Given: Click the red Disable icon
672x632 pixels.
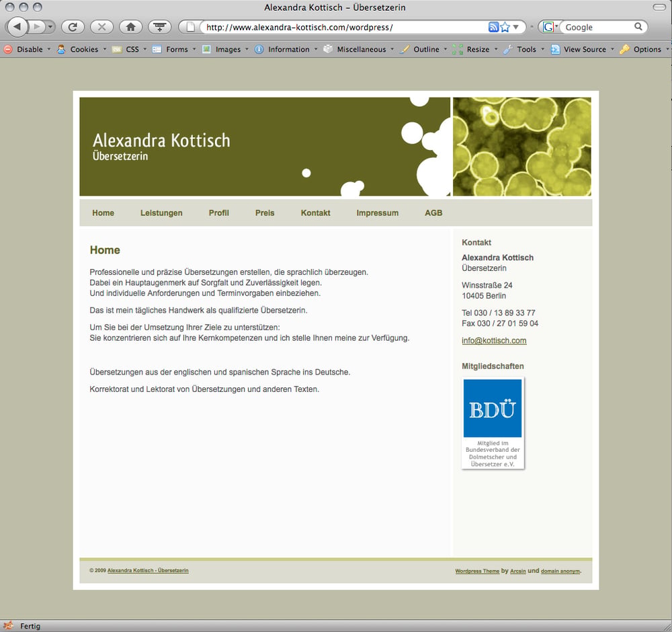Looking at the screenshot, I should point(7,49).
